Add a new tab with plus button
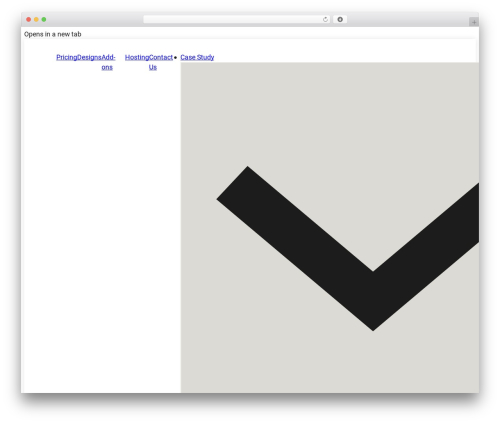The image size is (500, 423). coord(474,22)
